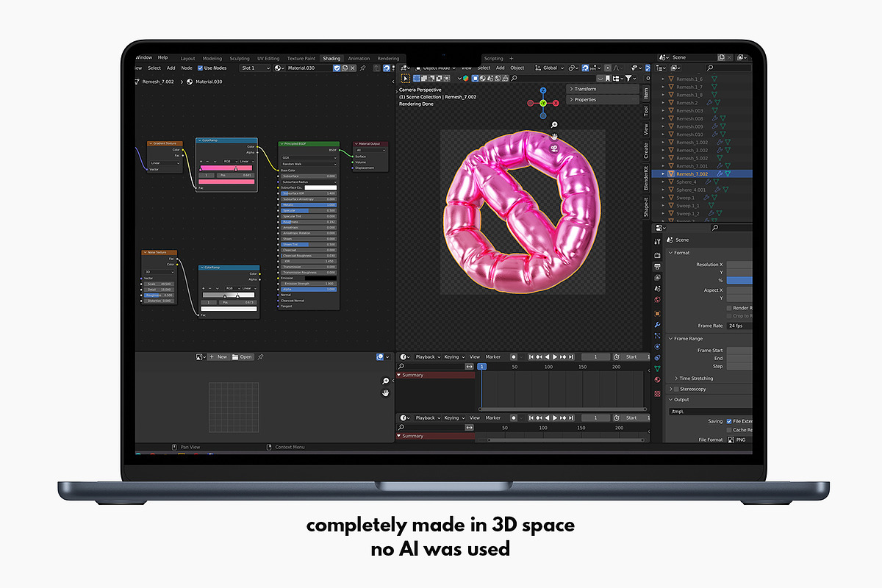Open the Help menu
This screenshot has height=588, width=882.
point(162,57)
